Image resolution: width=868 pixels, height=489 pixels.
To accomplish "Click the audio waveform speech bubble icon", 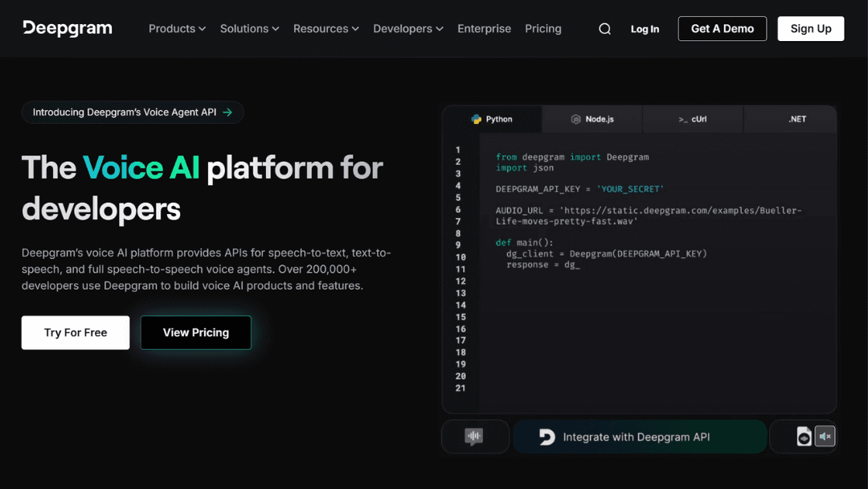I will coord(474,437).
